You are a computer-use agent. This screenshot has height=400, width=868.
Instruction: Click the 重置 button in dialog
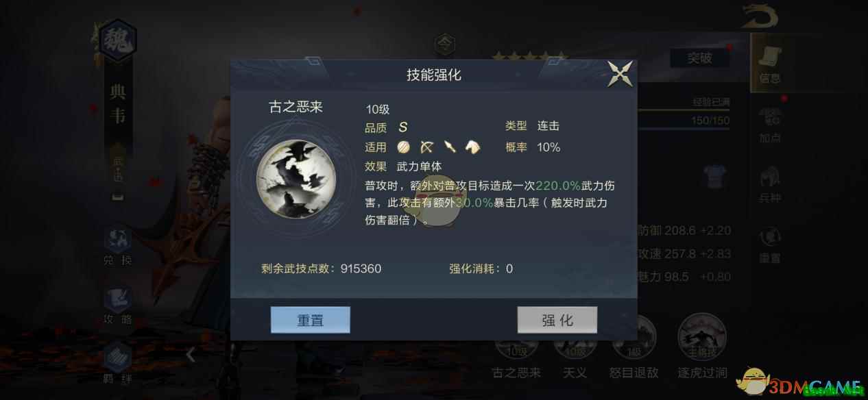point(311,320)
